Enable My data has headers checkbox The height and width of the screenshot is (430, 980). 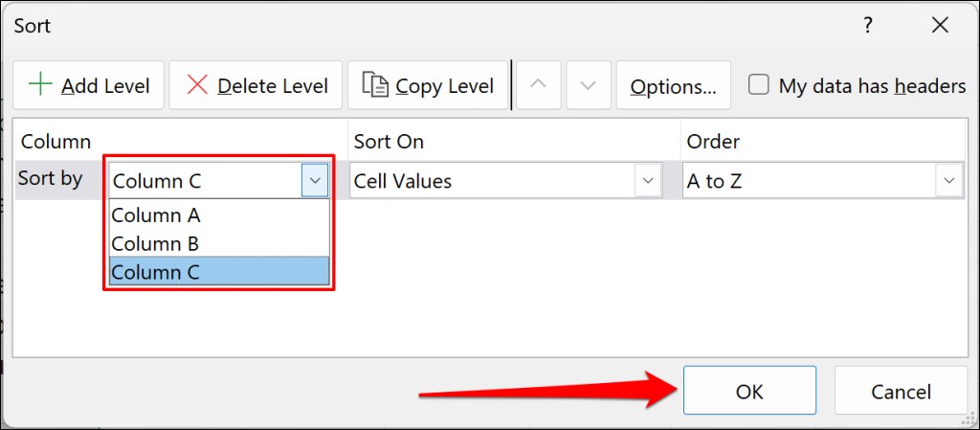(x=759, y=85)
